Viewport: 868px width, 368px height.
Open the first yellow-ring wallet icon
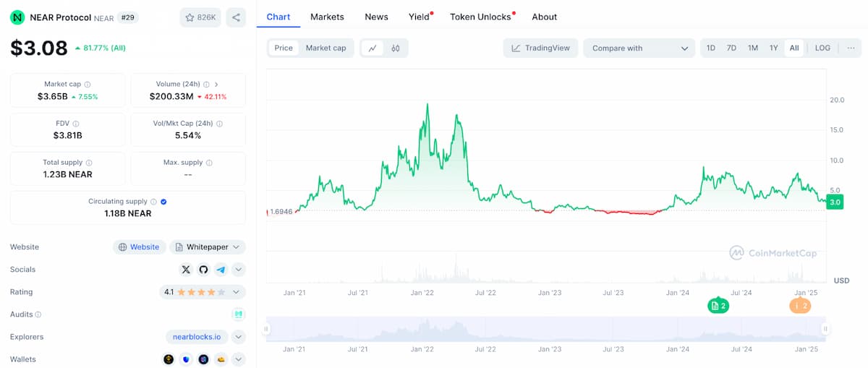click(x=169, y=359)
